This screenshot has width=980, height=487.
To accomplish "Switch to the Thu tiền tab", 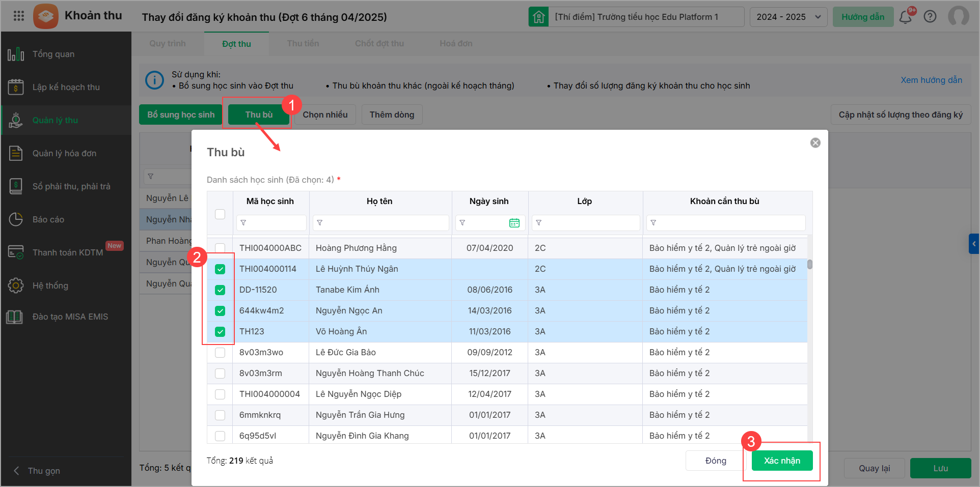I will [303, 44].
